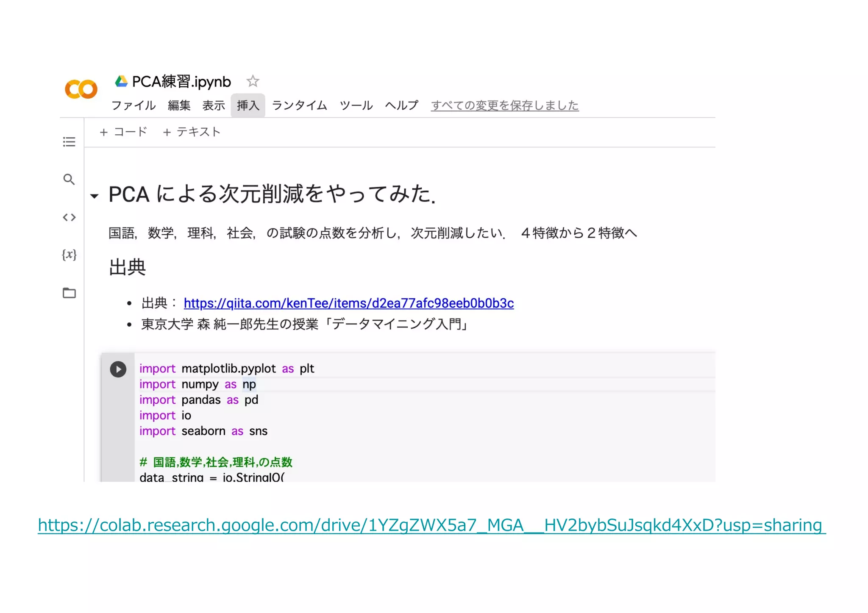Open the qiita.com source link
This screenshot has height=613, width=868.
(348, 303)
